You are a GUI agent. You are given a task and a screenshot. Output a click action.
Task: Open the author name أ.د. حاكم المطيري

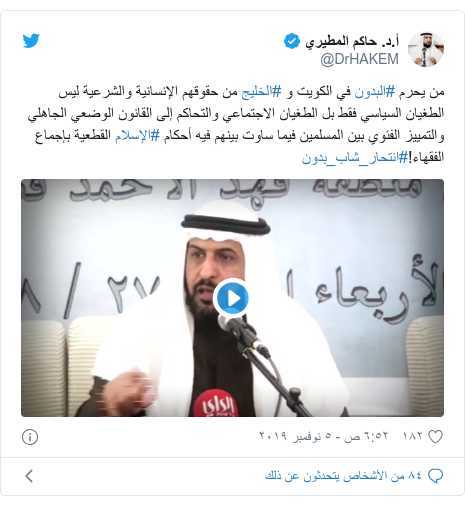pyautogui.click(x=352, y=41)
